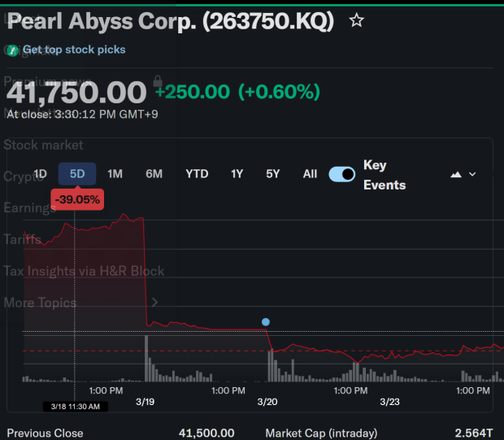Show 1Y chart range

[237, 174]
